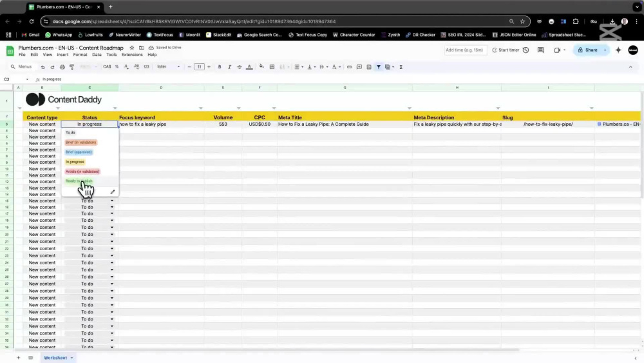Click the Insert comment icon

pos(359,67)
